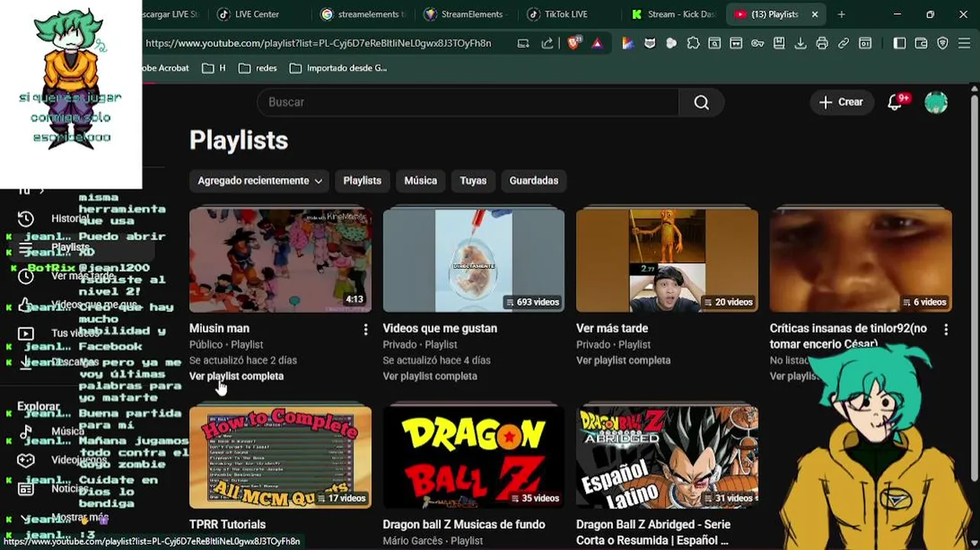Click the browser URL address field

click(318, 44)
